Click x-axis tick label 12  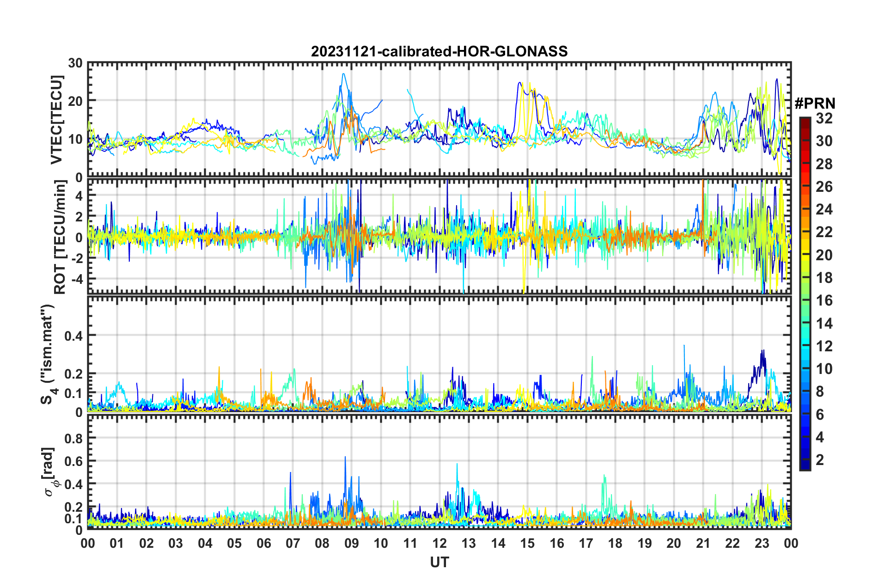click(x=439, y=543)
